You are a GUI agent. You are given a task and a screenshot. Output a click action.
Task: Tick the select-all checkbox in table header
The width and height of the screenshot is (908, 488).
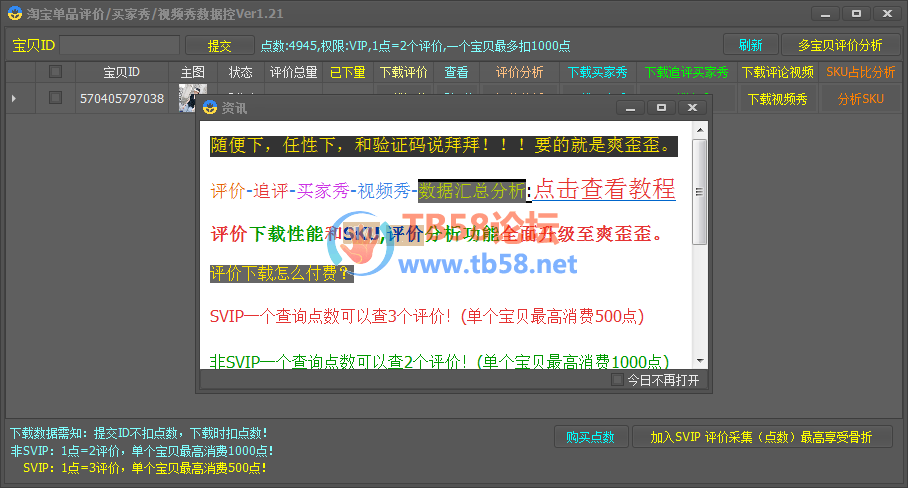coord(56,72)
